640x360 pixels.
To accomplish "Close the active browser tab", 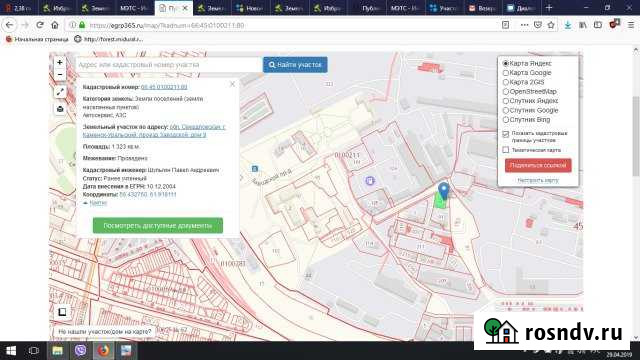I will point(185,8).
